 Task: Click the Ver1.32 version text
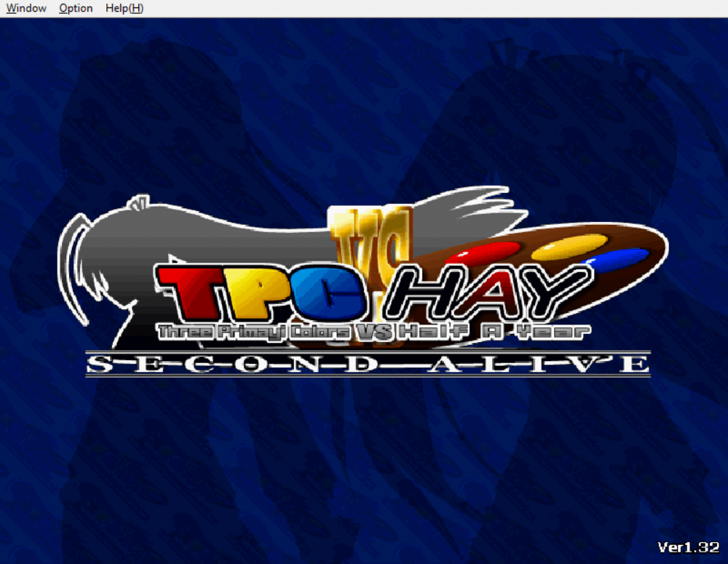coord(689,547)
